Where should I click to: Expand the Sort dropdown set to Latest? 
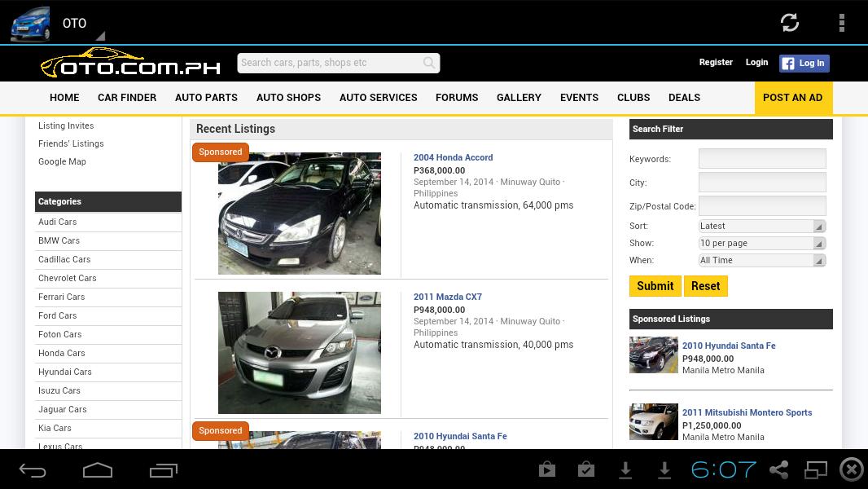(762, 226)
